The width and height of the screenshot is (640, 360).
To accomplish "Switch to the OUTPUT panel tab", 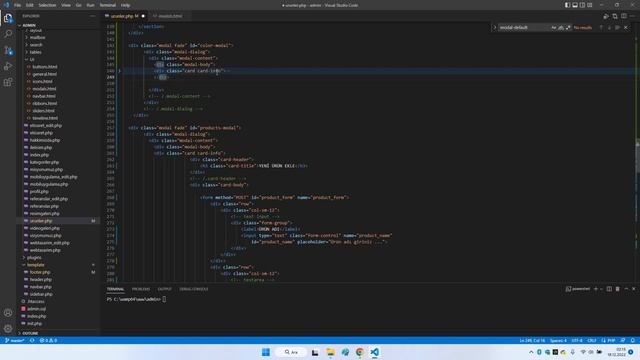I will pyautogui.click(x=164, y=289).
